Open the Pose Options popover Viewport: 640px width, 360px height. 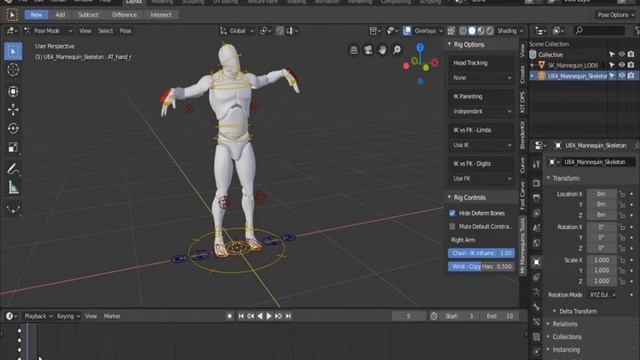click(616, 15)
